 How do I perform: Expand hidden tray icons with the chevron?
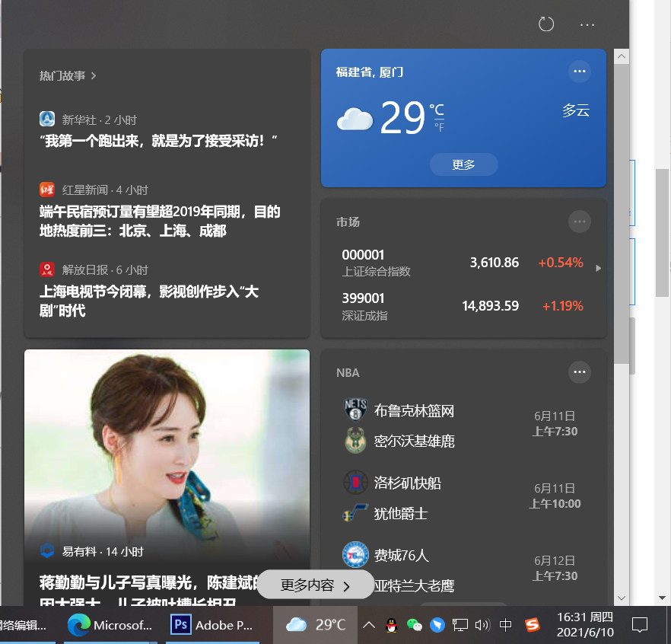369,625
